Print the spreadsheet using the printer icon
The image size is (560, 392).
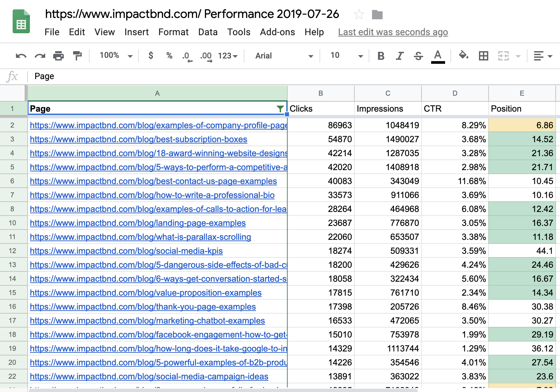point(58,56)
